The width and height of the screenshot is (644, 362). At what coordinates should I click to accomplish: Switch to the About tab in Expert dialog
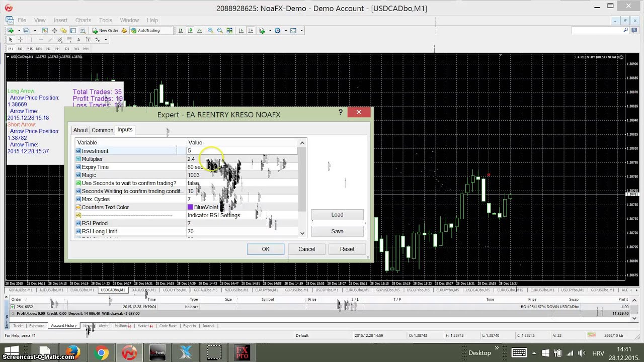pyautogui.click(x=80, y=130)
